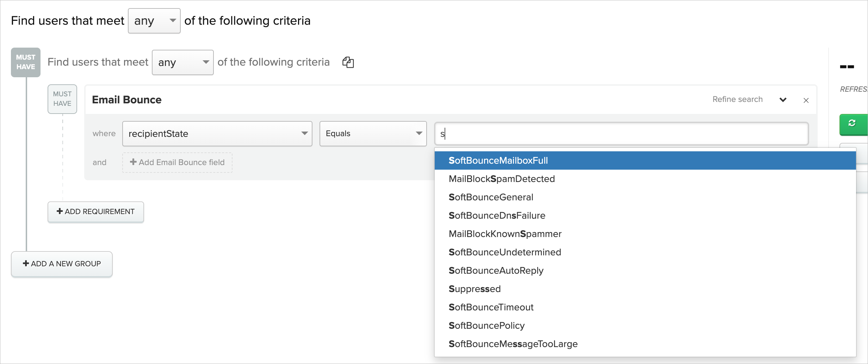
Task: Open the nested group's 'any' dropdown
Action: [182, 62]
